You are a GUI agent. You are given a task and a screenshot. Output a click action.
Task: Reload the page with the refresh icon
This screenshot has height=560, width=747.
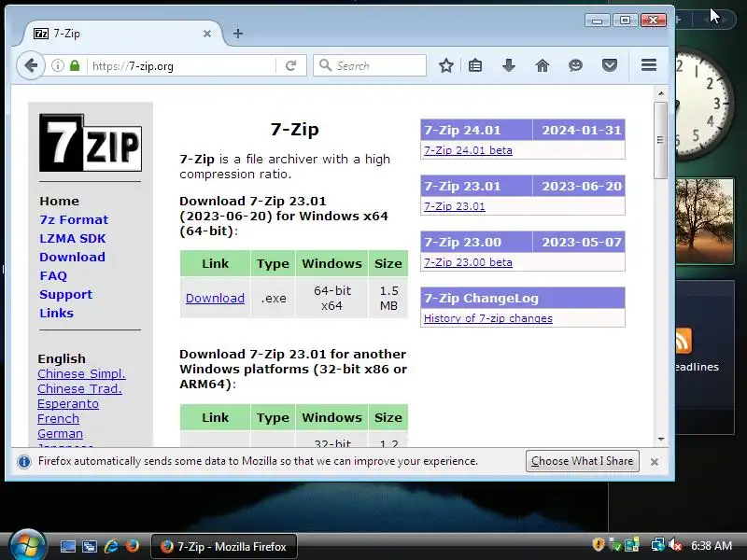click(x=290, y=65)
